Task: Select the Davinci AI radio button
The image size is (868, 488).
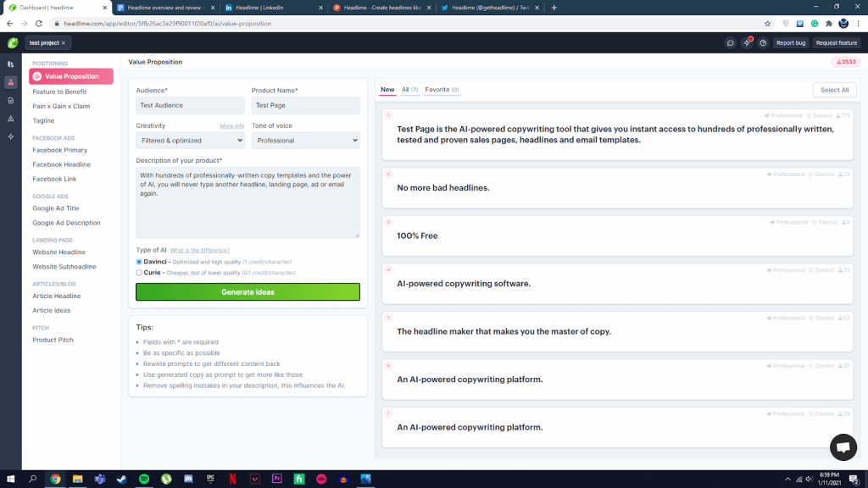Action: 139,262
